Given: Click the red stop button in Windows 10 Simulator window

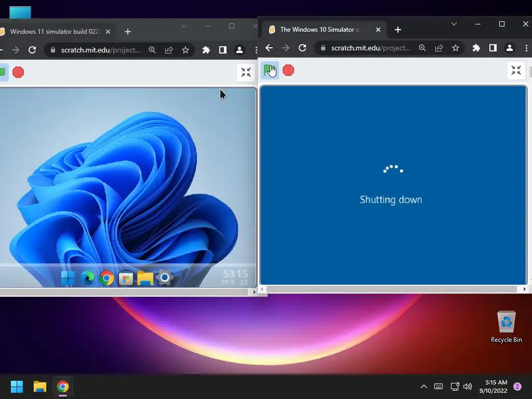Looking at the screenshot, I should [x=288, y=70].
